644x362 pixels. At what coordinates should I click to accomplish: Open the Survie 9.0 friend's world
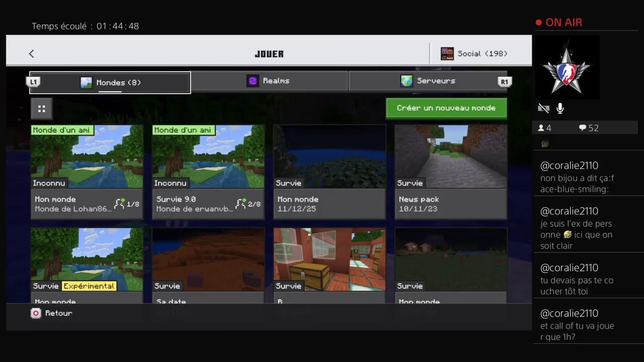[208, 172]
